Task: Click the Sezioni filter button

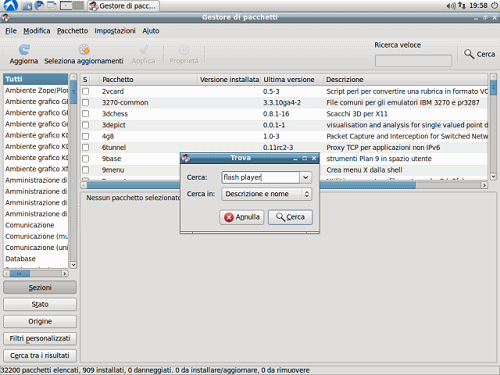Action: (x=40, y=287)
